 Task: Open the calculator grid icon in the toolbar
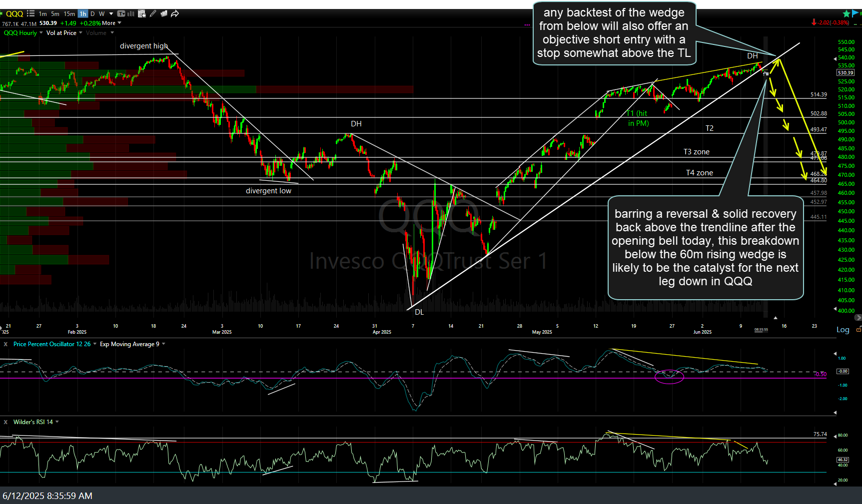click(x=142, y=13)
